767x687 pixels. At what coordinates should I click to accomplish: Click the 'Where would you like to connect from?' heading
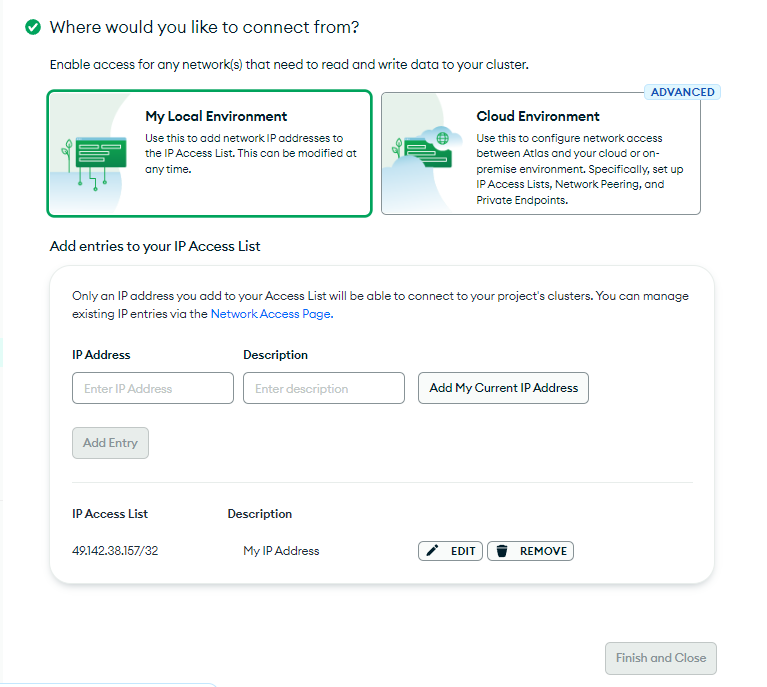coord(204,27)
